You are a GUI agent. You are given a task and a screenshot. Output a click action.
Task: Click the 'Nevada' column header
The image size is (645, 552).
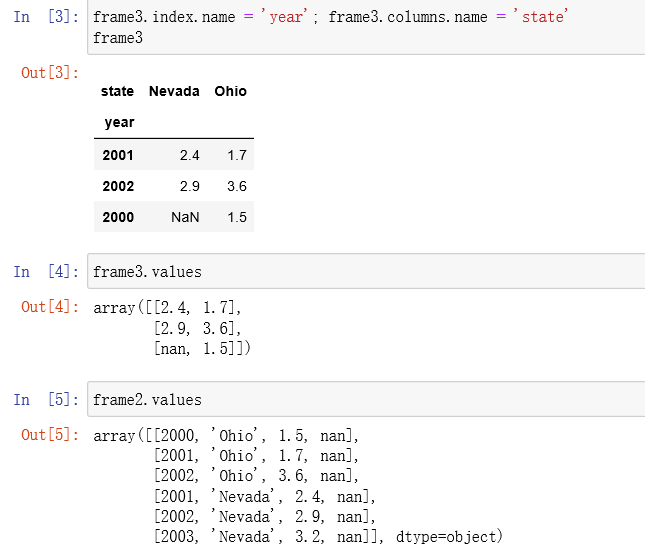[x=174, y=91]
